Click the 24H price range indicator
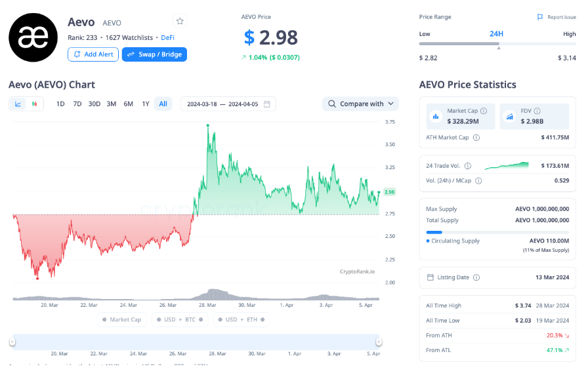 pyautogui.click(x=498, y=48)
